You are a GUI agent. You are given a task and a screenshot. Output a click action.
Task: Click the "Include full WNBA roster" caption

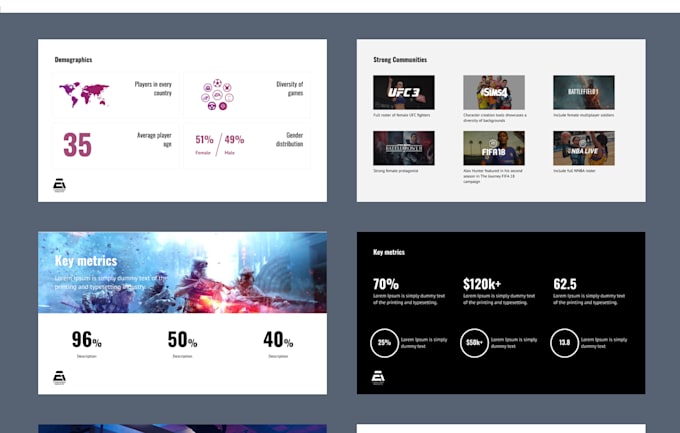(574, 171)
